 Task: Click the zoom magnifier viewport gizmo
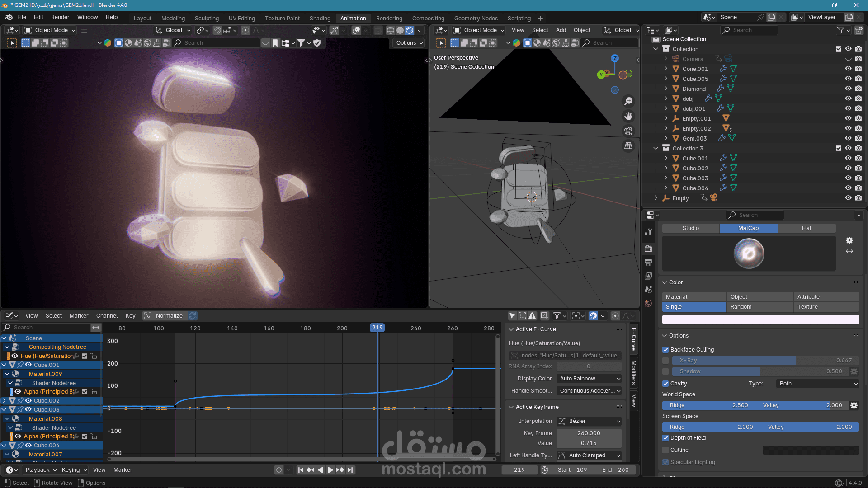pyautogui.click(x=628, y=101)
